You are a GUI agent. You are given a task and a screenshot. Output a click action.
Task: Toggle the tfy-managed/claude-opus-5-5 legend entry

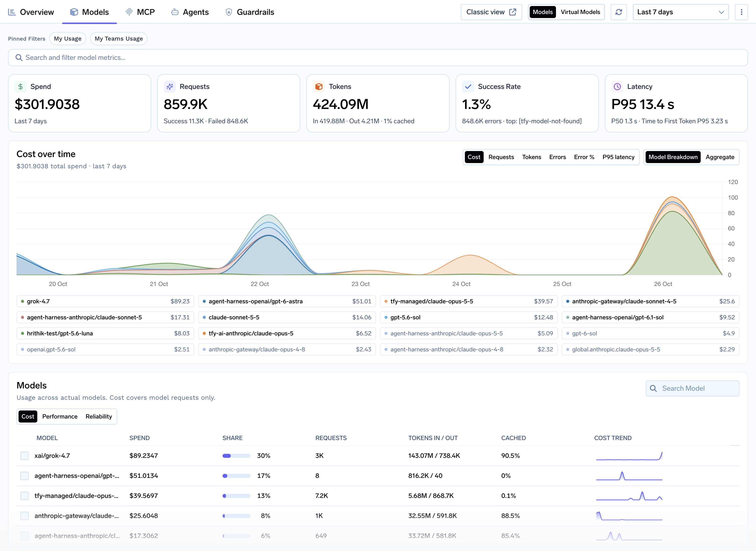point(469,302)
